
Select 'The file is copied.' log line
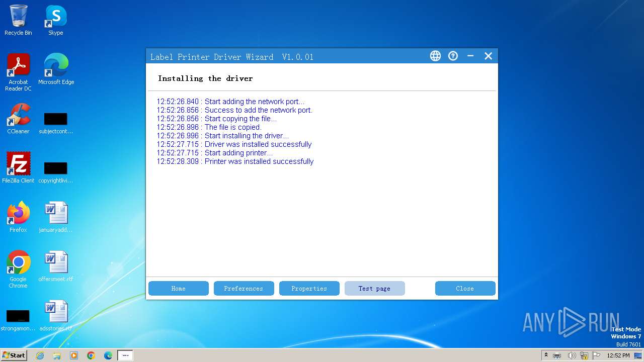coord(209,127)
